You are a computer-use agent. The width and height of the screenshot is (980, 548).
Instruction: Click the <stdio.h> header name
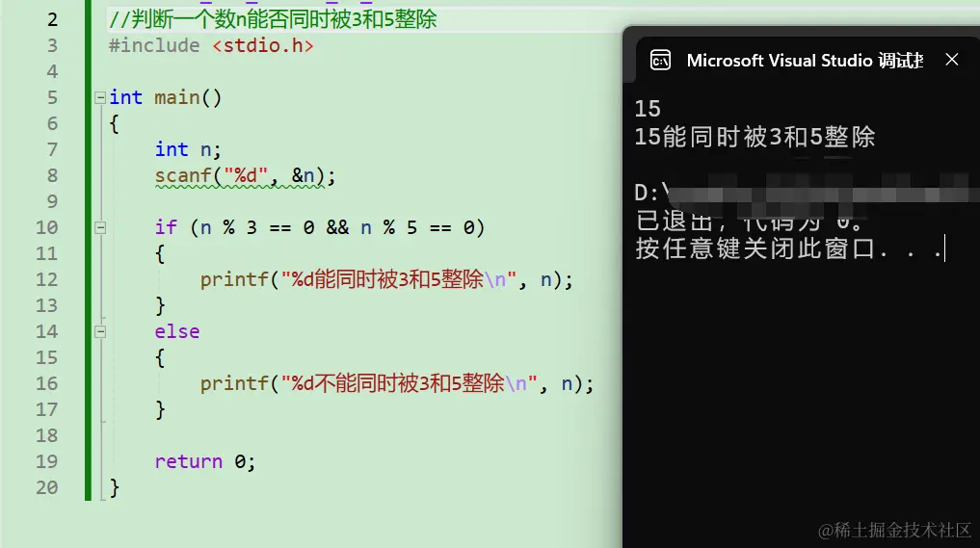(262, 45)
